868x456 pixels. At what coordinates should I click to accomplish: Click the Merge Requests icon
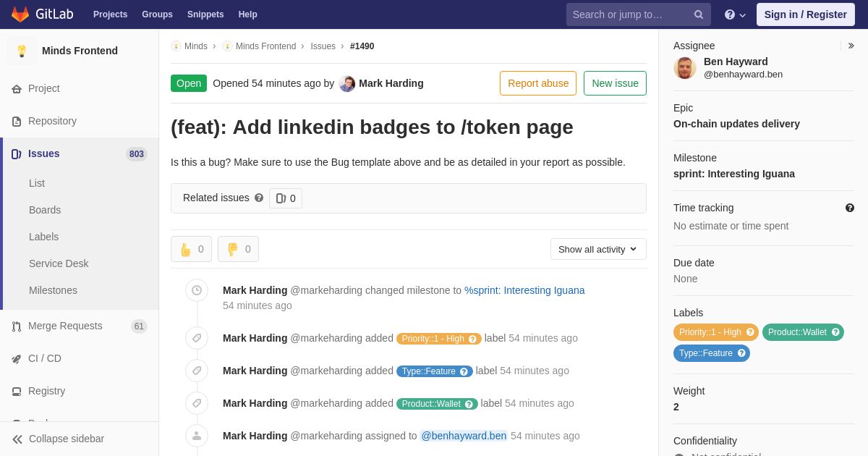pos(17,326)
